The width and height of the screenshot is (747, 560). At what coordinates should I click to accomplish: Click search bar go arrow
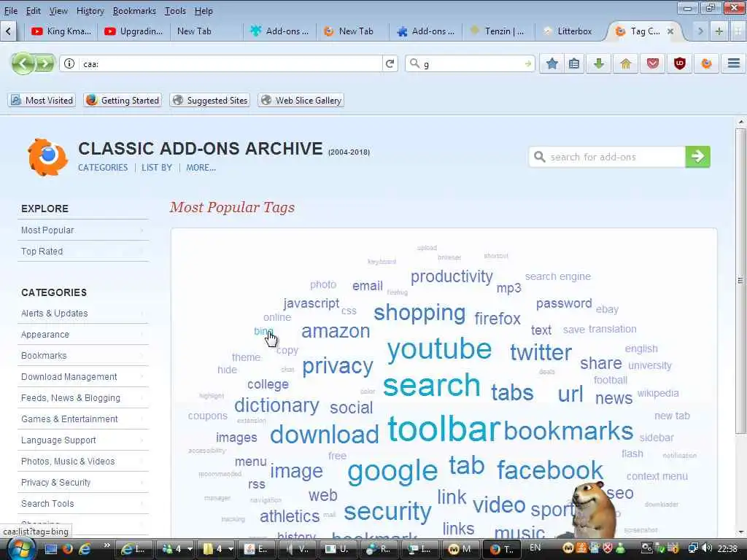coord(528,64)
